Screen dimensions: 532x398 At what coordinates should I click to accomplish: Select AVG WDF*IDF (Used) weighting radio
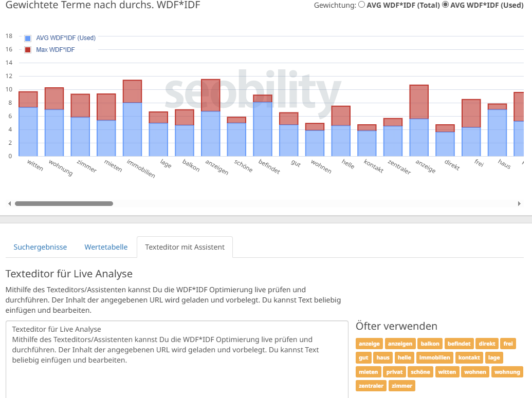tap(445, 5)
